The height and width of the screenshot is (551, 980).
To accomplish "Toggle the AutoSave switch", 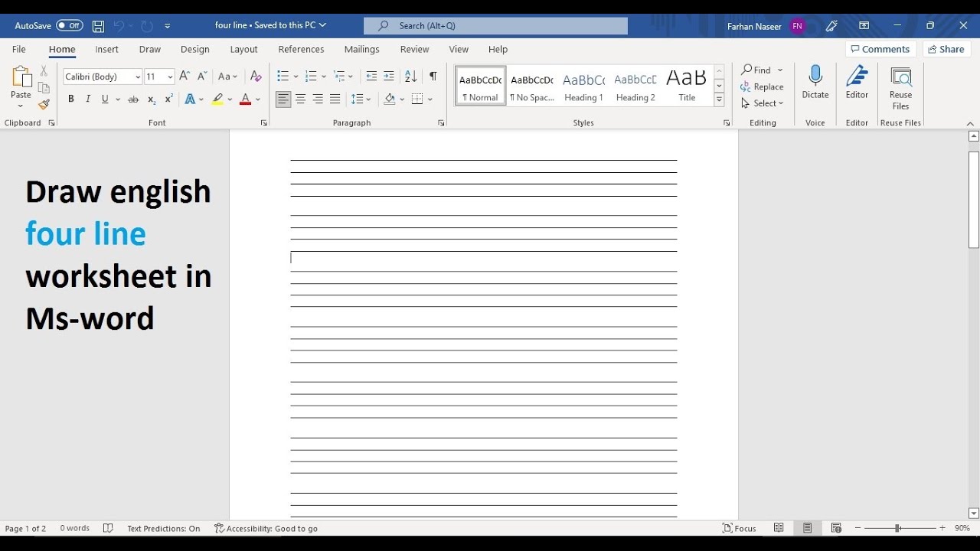I will click(70, 26).
